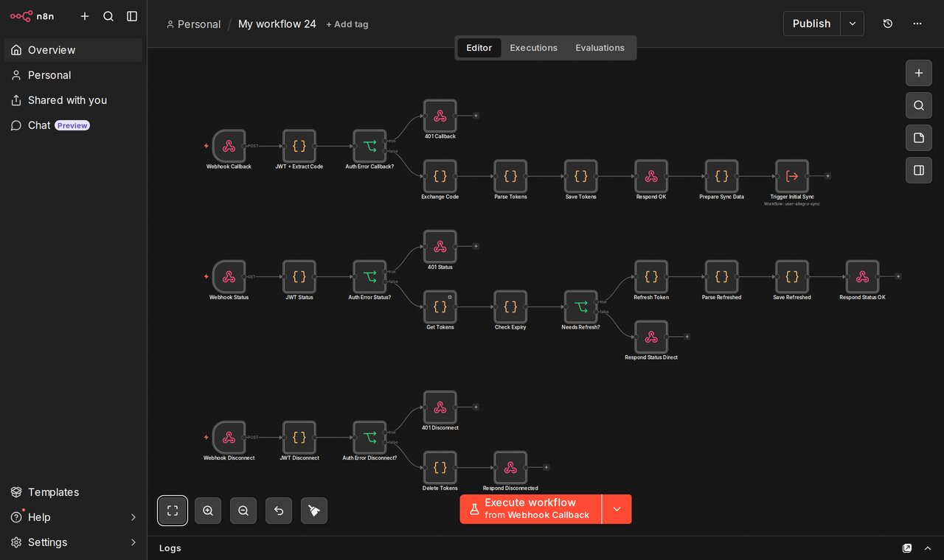Select Exchange Code node
944x560 pixels.
click(440, 176)
